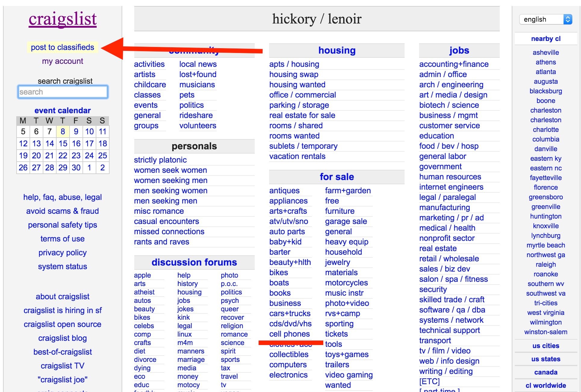Image resolution: width=581 pixels, height=392 pixels.
Task: Open the for sale heading
Action: [337, 177]
